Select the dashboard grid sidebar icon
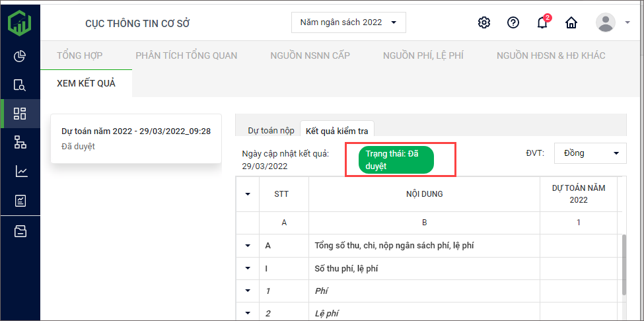The width and height of the screenshot is (644, 321). click(20, 114)
